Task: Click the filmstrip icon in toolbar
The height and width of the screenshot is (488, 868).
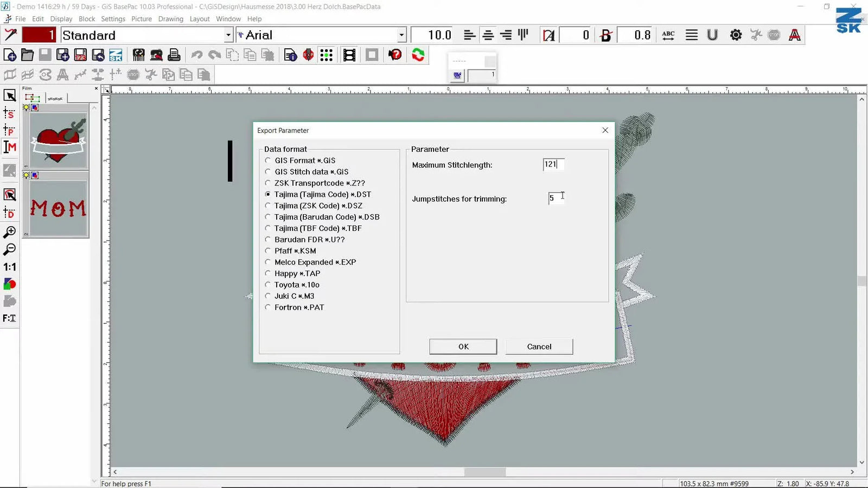Action: [x=349, y=55]
